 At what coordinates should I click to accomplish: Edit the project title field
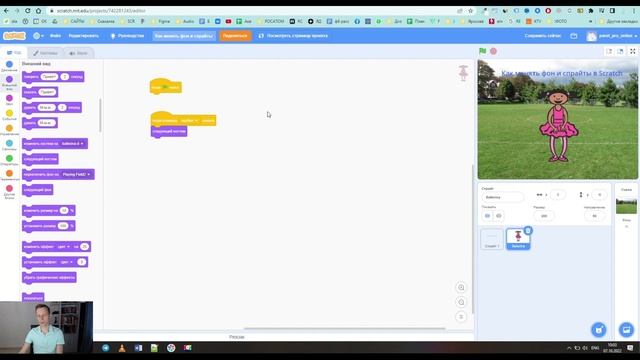pos(184,36)
